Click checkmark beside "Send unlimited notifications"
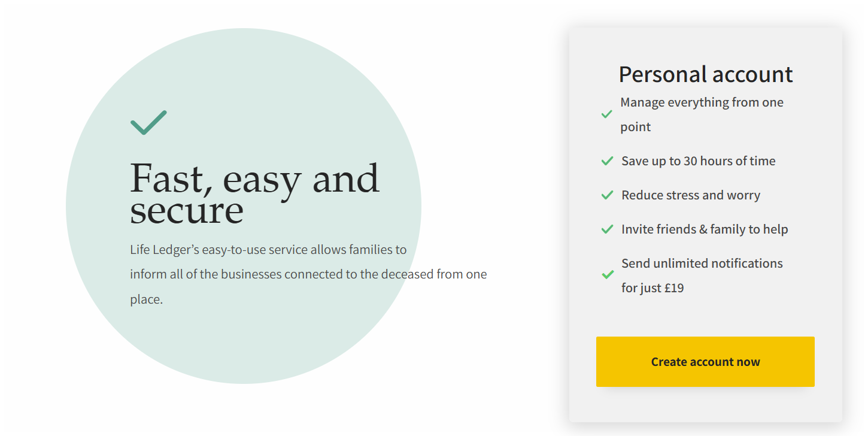This screenshot has width=868, height=436. [x=608, y=275]
